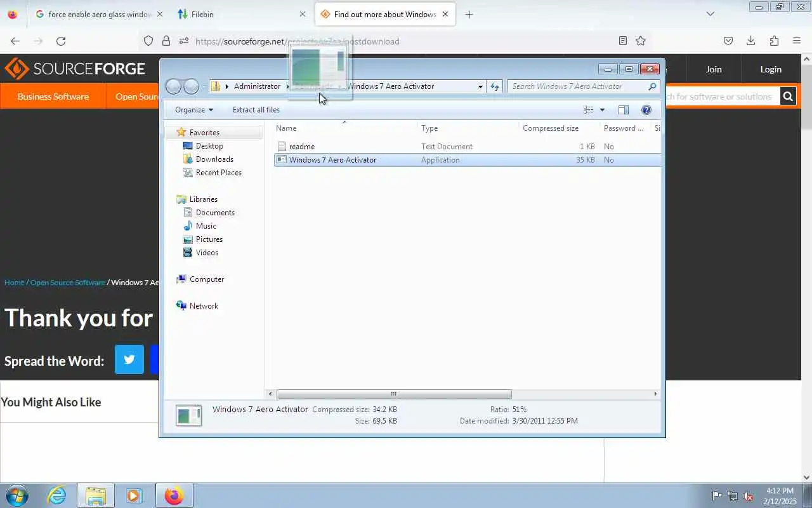Open Firefox hamburger application menu
This screenshot has height=508, width=812.
(797, 41)
